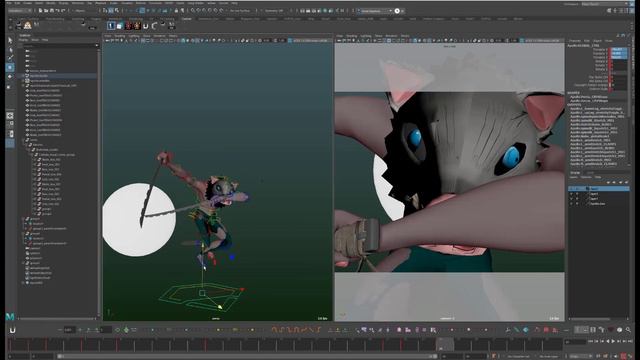This screenshot has width=640, height=360.
Task: Click the current frame marker on time slider
Action: pos(444,344)
